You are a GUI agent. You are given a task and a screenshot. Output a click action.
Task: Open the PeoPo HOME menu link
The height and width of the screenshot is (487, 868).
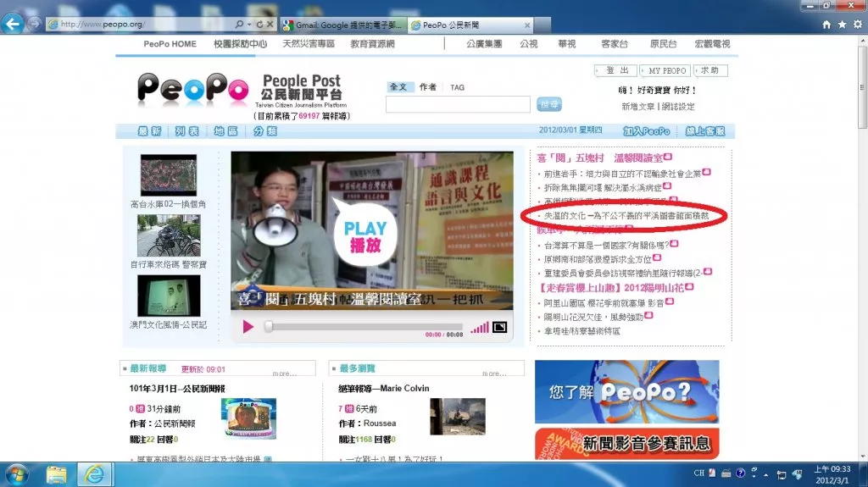coord(170,44)
